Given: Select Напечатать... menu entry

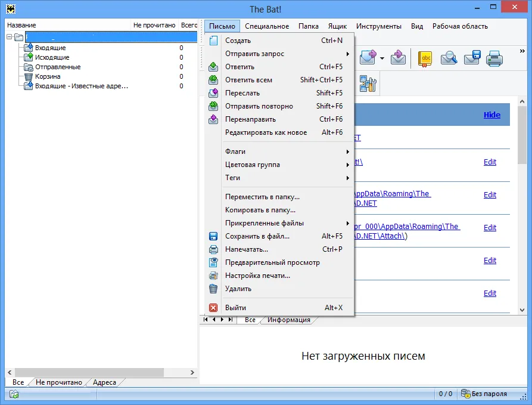Looking at the screenshot, I should pos(279,249).
